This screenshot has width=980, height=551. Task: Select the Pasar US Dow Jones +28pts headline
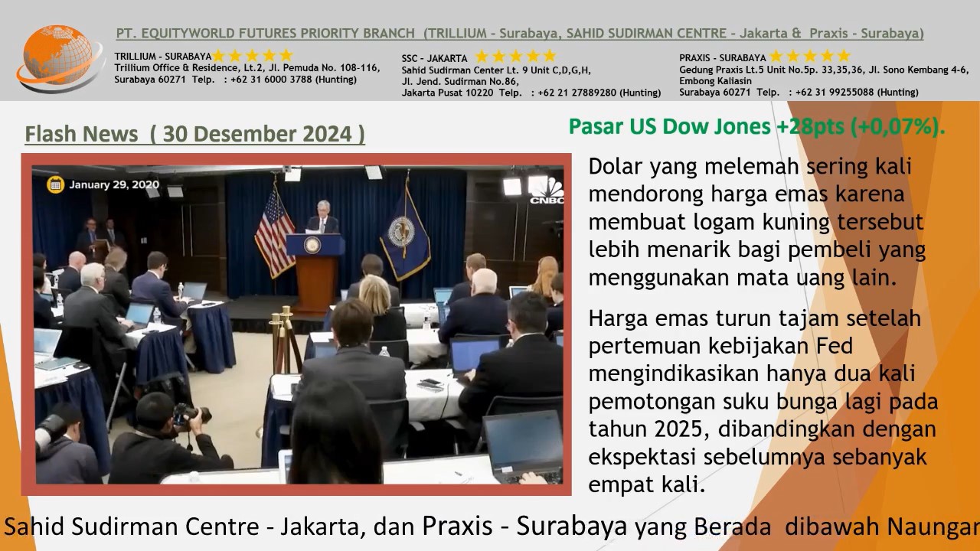point(756,126)
